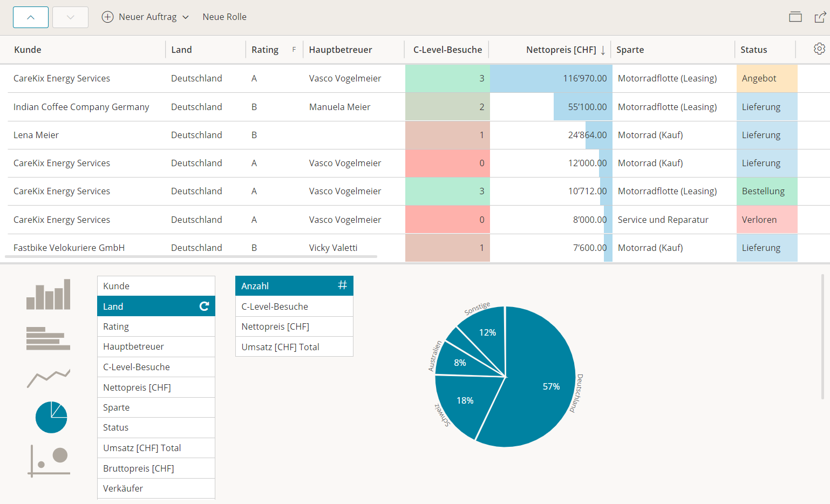Open table settings gear icon
The width and height of the screenshot is (830, 504).
[819, 49]
